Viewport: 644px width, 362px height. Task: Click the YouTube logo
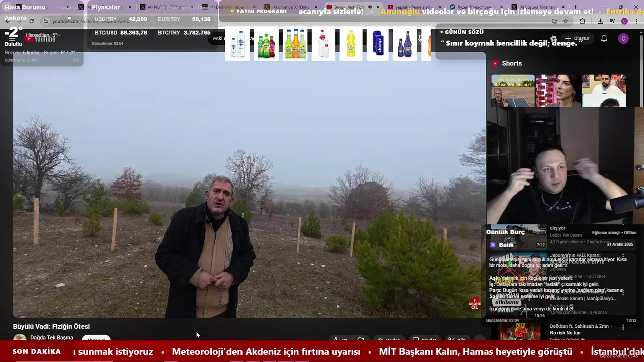coord(40,39)
